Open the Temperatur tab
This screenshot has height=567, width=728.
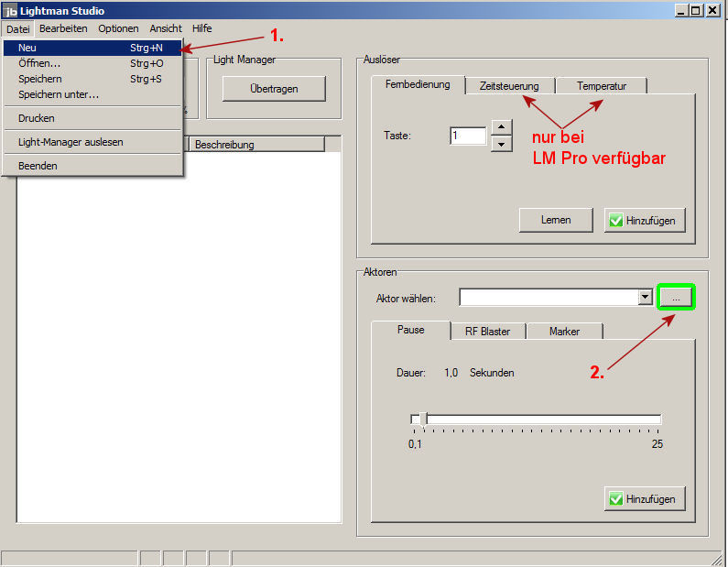click(601, 86)
